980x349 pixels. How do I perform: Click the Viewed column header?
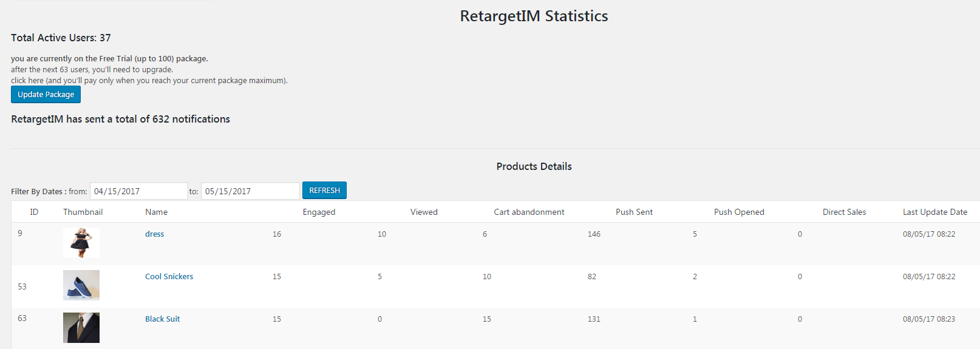pos(424,212)
